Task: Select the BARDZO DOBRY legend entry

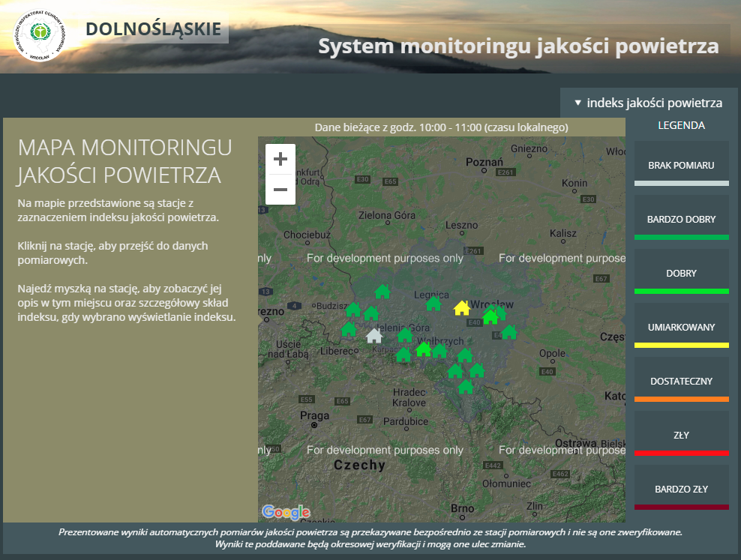Action: tap(681, 219)
